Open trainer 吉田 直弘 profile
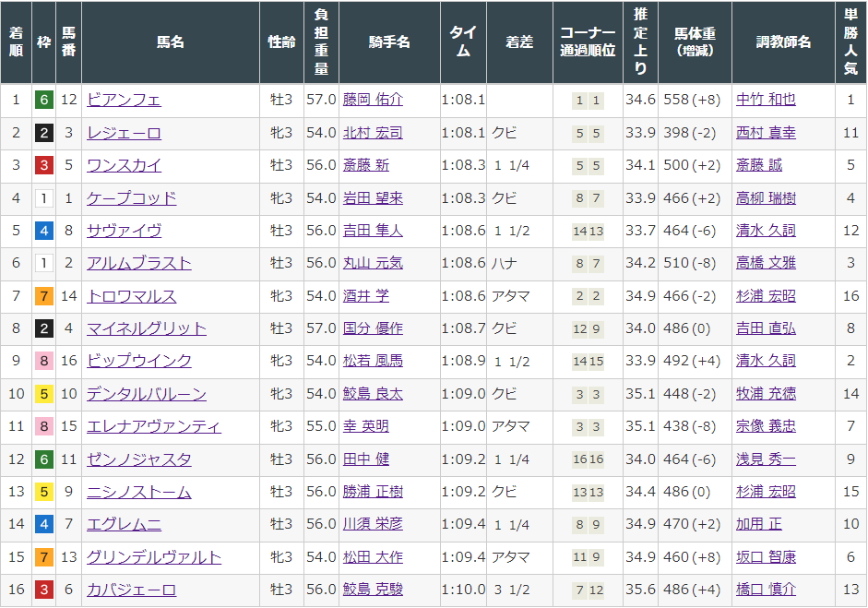This screenshot has width=868, height=608. pos(766,328)
